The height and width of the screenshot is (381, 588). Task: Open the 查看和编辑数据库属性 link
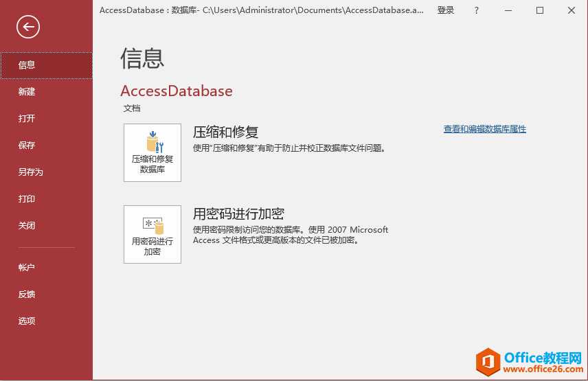(x=484, y=129)
